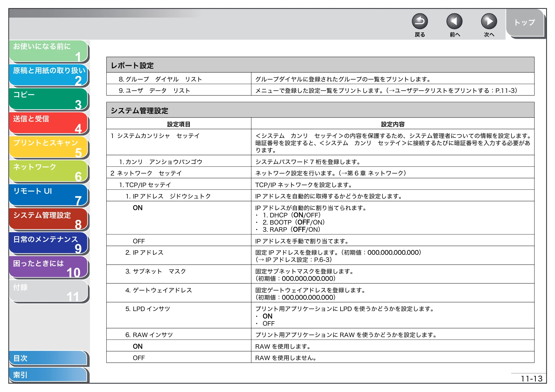Go to chapter 3 コピー tab
Screen dimensions: 555x392
[x=49, y=100]
